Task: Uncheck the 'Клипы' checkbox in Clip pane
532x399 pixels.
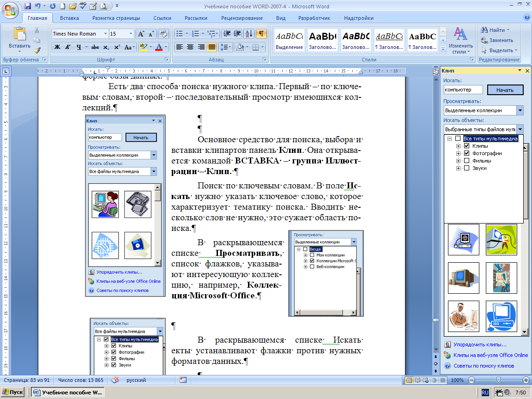Action: point(466,146)
